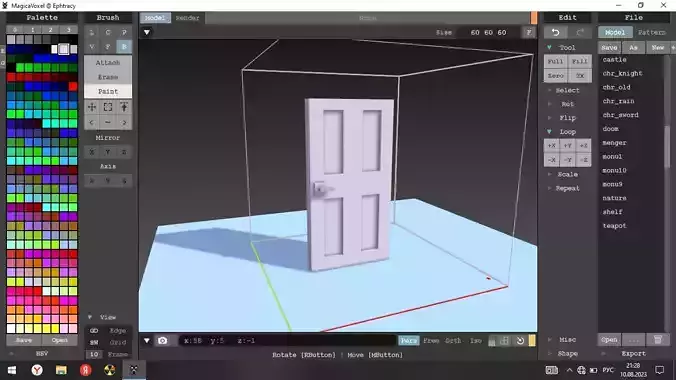Click the bar chart icon near Iso
Viewport: 676px width, 380px height.
click(492, 341)
